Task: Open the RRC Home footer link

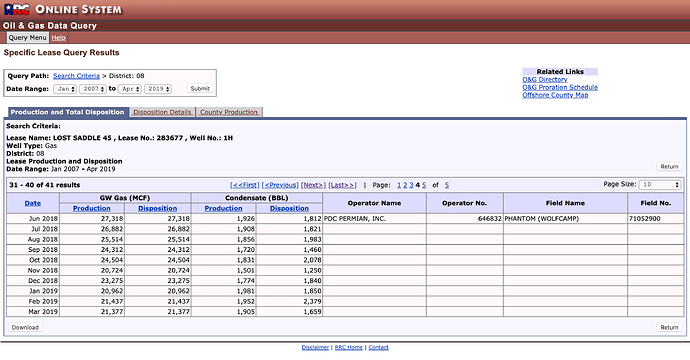Action: tap(349, 347)
